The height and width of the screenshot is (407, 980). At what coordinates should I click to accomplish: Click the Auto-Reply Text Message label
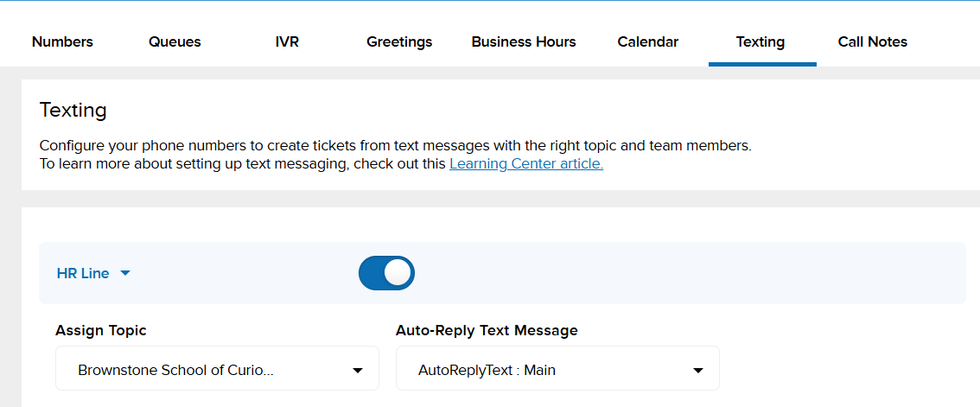pos(487,330)
